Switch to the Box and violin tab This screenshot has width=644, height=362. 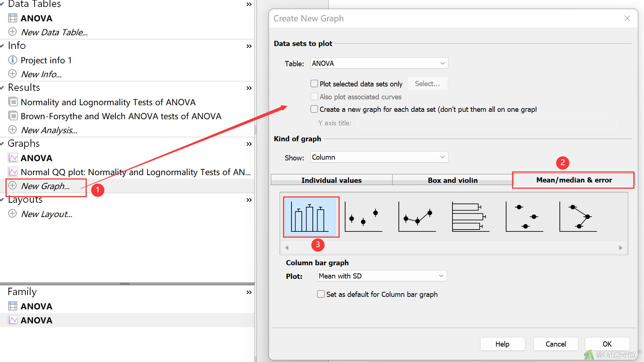[x=453, y=180]
